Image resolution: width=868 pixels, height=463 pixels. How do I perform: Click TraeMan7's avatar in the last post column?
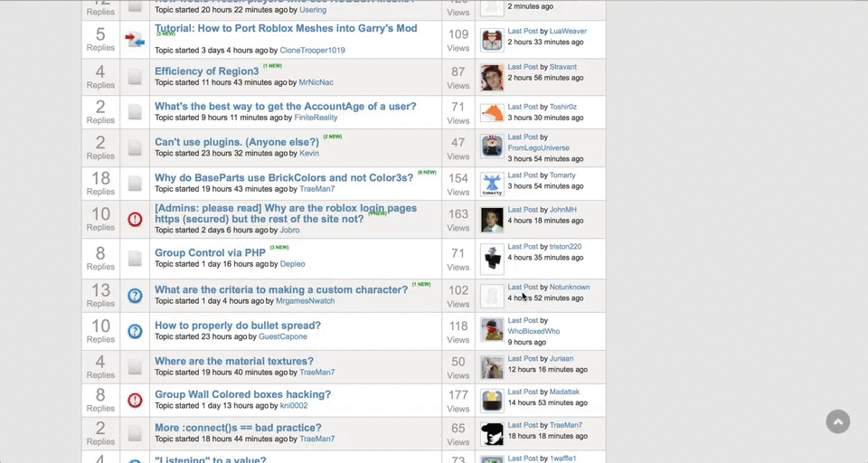pos(492,434)
